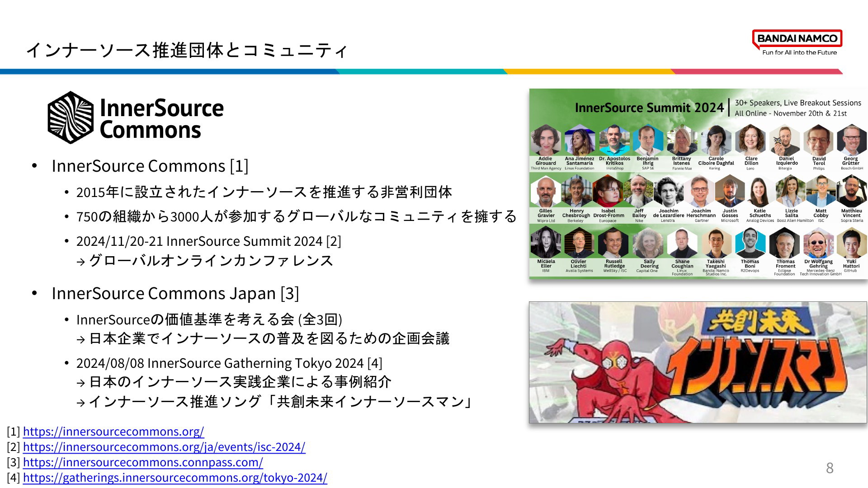Click the bullet 'InnerSource Commons [1]'
Screen dimensions: 868x488
click(150, 166)
